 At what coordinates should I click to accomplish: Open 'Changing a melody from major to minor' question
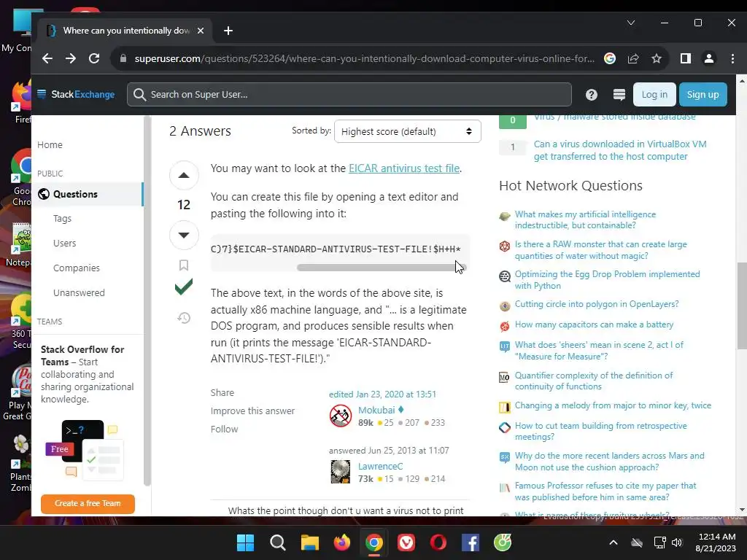coord(613,405)
